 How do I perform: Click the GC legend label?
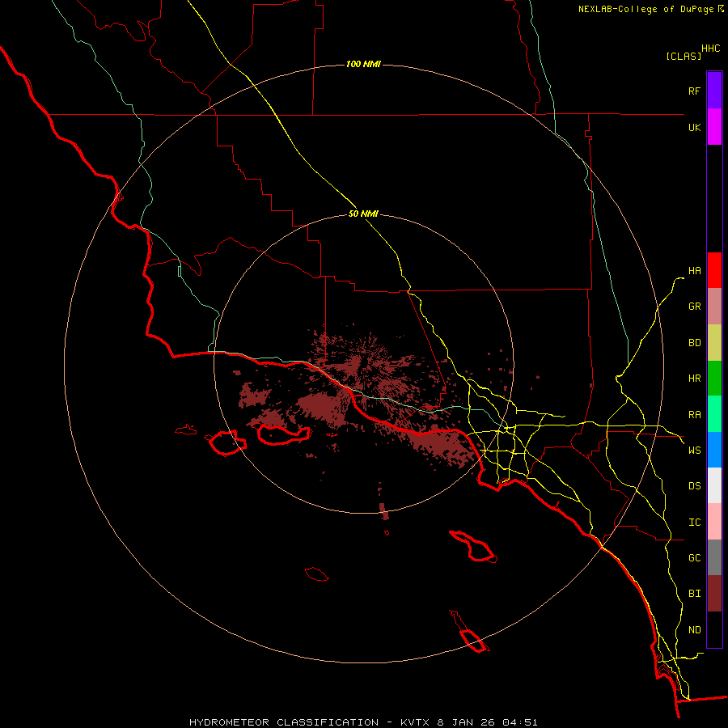click(x=694, y=558)
